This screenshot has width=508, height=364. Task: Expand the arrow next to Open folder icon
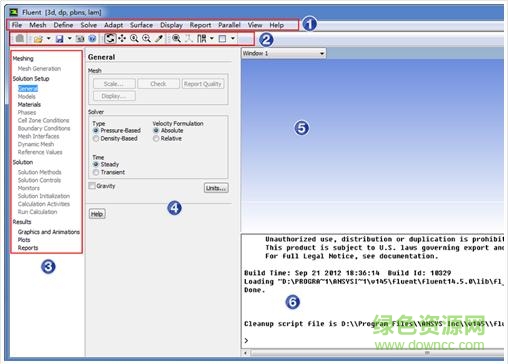coord(49,39)
